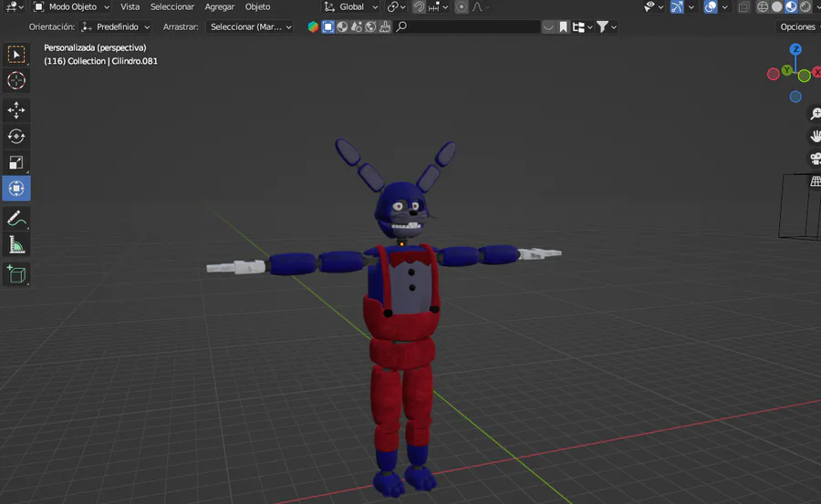The image size is (821, 504).
Task: Switch to wireframe shading
Action: tap(763, 6)
